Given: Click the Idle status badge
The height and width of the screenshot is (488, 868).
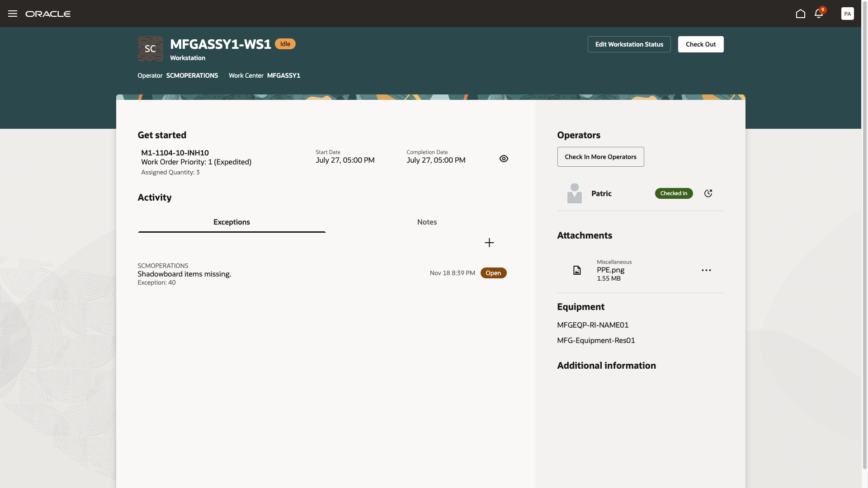Looking at the screenshot, I should pyautogui.click(x=285, y=44).
